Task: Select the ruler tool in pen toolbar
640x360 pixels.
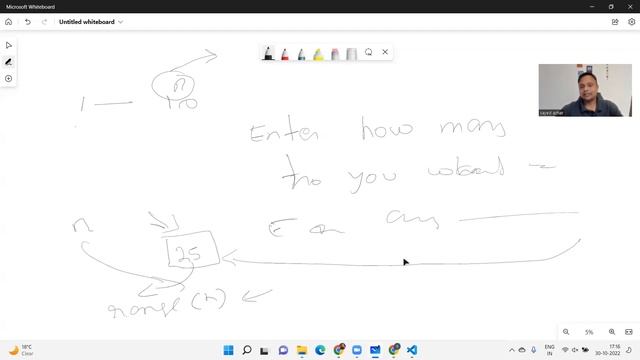Action: pyautogui.click(x=351, y=53)
